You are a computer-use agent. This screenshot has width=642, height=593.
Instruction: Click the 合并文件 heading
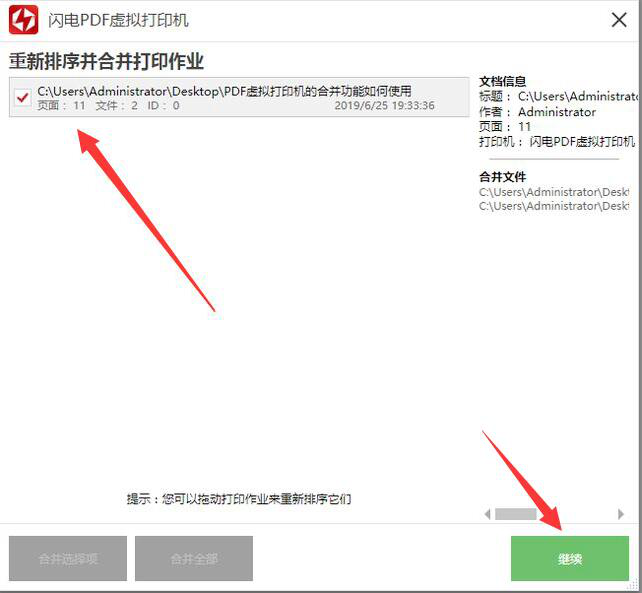[x=502, y=177]
